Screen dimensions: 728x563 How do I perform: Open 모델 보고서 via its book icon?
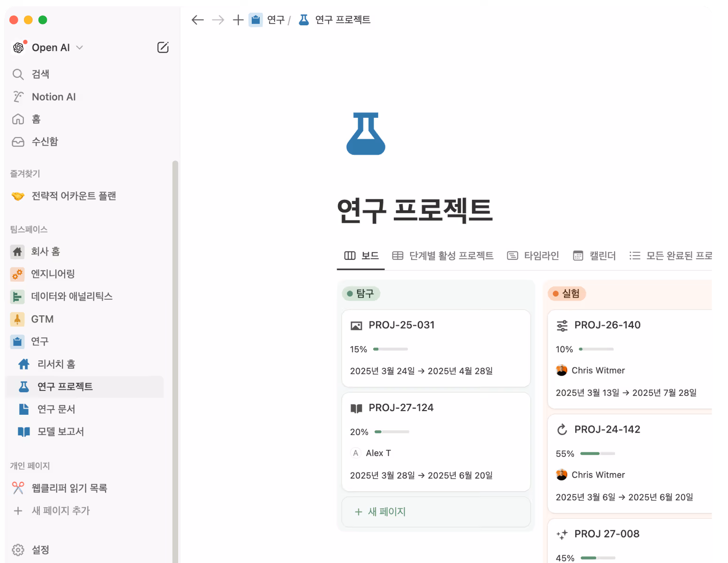pos(23,432)
